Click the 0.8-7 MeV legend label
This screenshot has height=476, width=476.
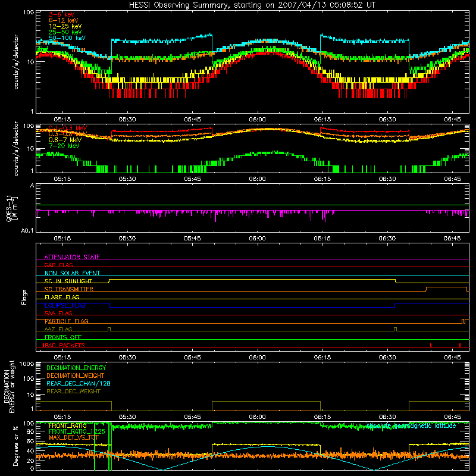coord(65,140)
